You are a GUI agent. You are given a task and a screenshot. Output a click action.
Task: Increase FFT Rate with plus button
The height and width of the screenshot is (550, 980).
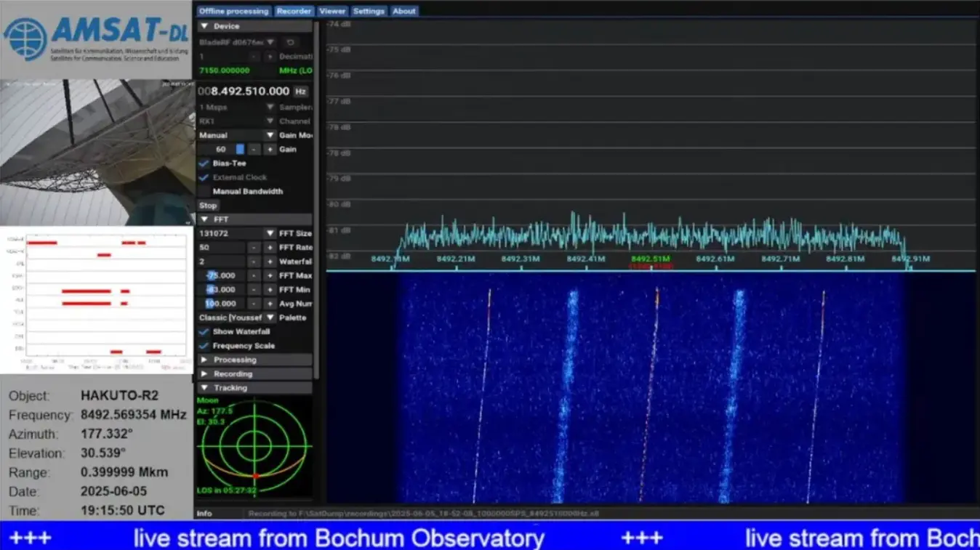coord(270,248)
